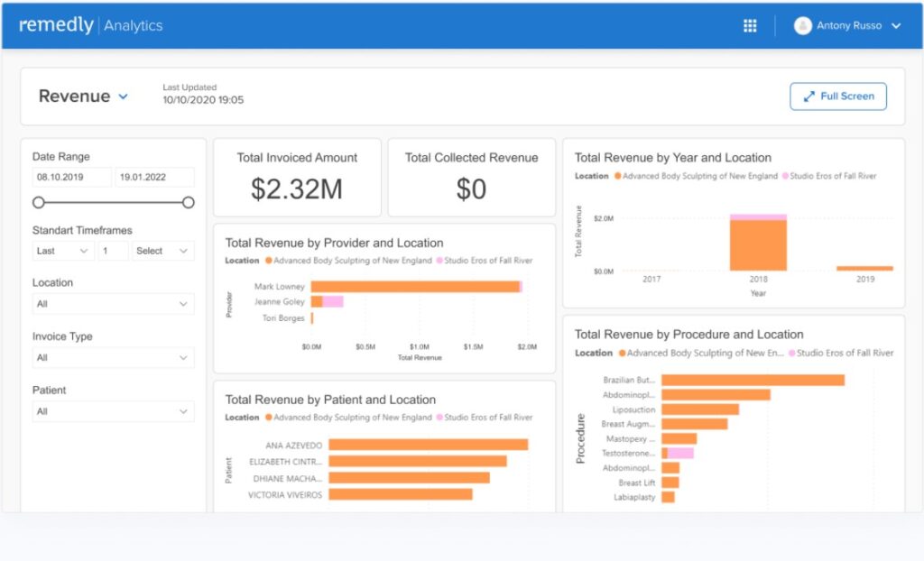Viewport: 924px width, 561px height.
Task: Click the remedly logo
Action: point(56,25)
